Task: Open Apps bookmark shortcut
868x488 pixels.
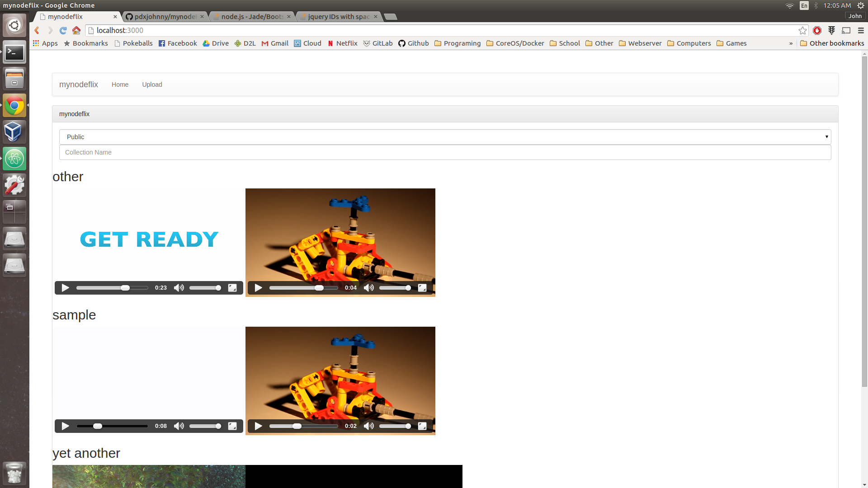Action: (45, 43)
